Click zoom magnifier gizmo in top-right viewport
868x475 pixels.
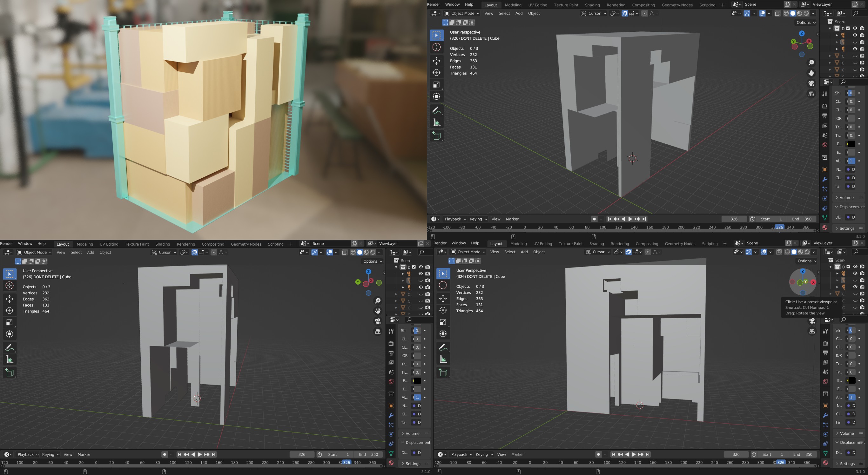click(811, 63)
